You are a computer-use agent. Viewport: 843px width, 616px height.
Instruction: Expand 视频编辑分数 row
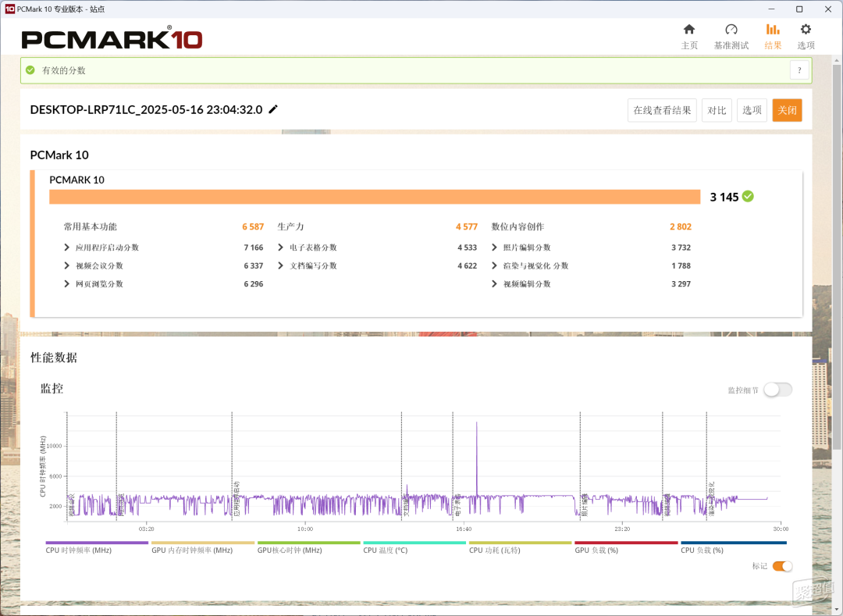(x=495, y=284)
